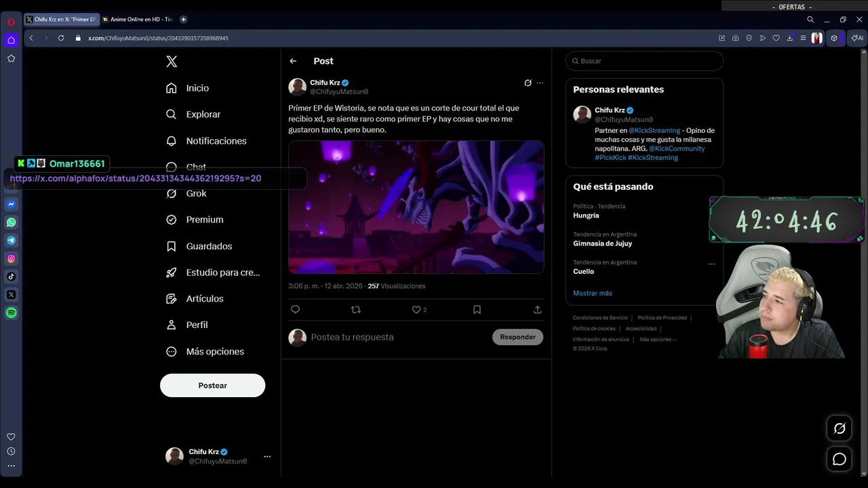Click the browser address bar URL

pos(158,38)
